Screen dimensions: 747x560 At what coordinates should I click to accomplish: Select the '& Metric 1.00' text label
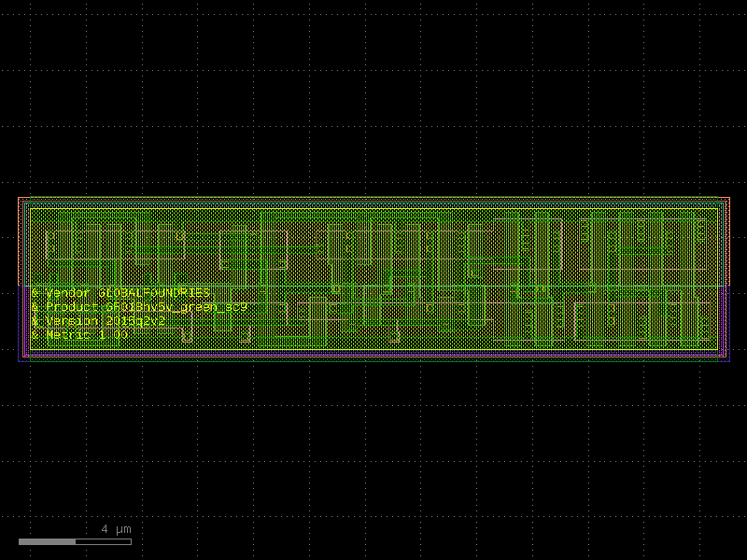79,335
